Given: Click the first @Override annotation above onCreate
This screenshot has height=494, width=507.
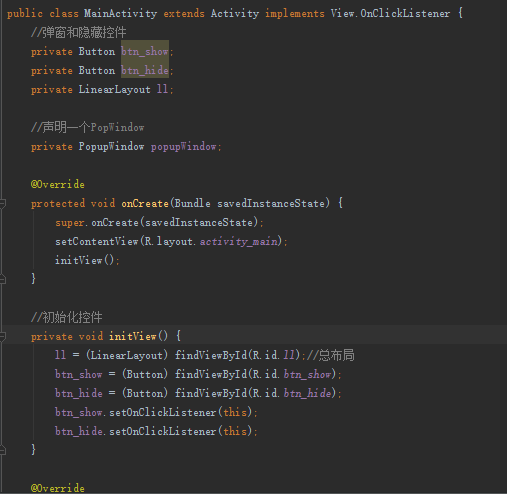Looking at the screenshot, I should point(57,185).
